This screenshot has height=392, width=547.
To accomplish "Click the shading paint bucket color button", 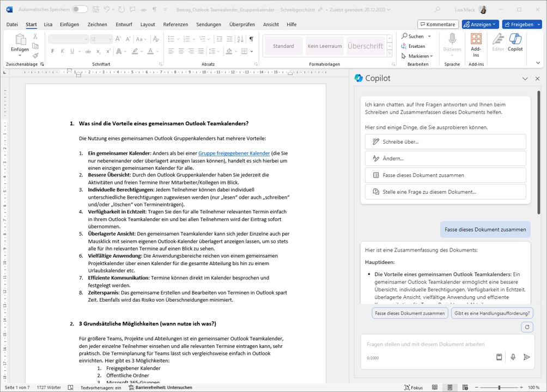I will pos(229,51).
